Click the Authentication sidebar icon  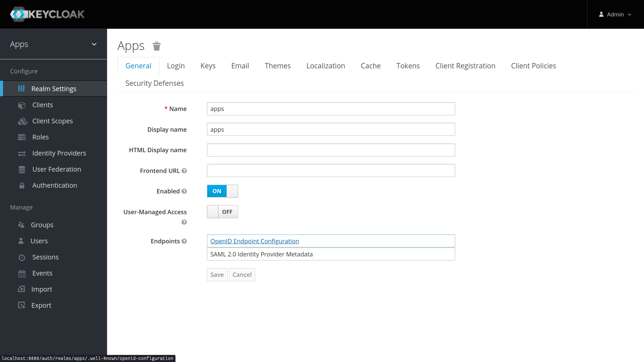click(22, 185)
